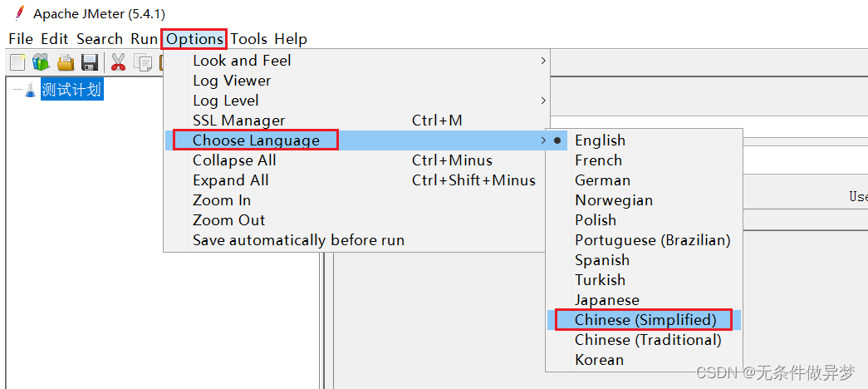
Task: Open the Log Viewer option
Action: [x=357, y=81]
